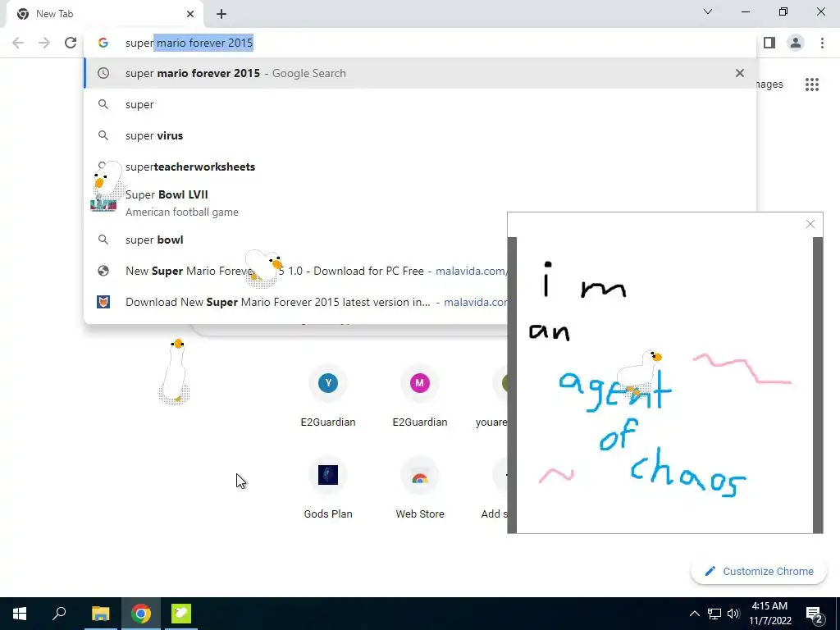Show hidden system tray icons

tap(694, 614)
